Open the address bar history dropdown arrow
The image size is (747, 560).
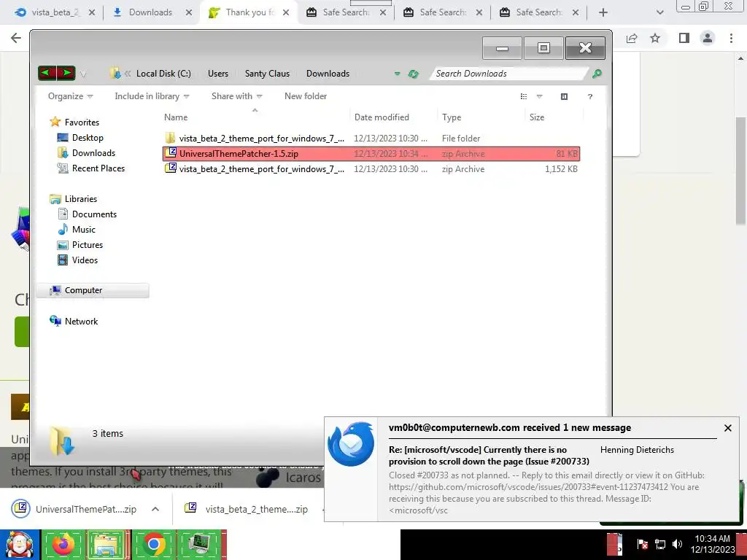pyautogui.click(x=397, y=74)
